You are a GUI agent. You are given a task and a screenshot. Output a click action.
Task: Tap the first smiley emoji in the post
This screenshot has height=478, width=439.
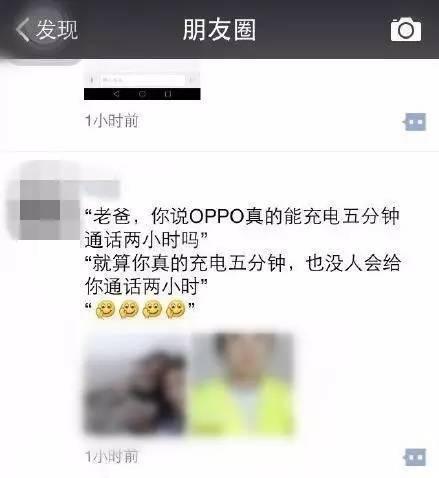tap(105, 309)
